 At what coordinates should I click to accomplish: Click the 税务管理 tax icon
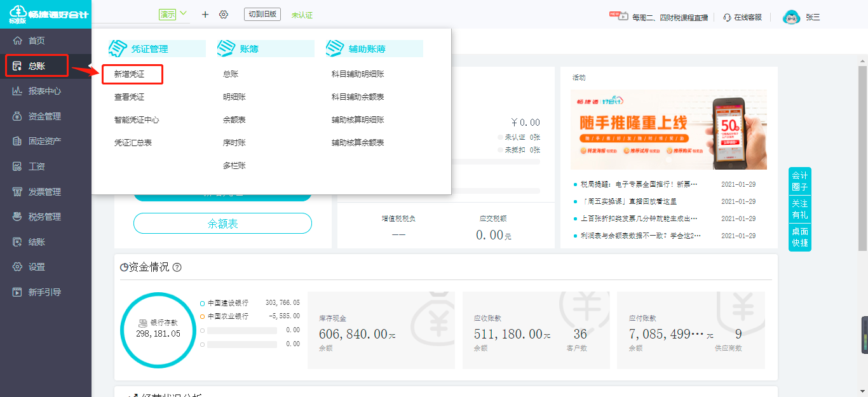(x=17, y=217)
